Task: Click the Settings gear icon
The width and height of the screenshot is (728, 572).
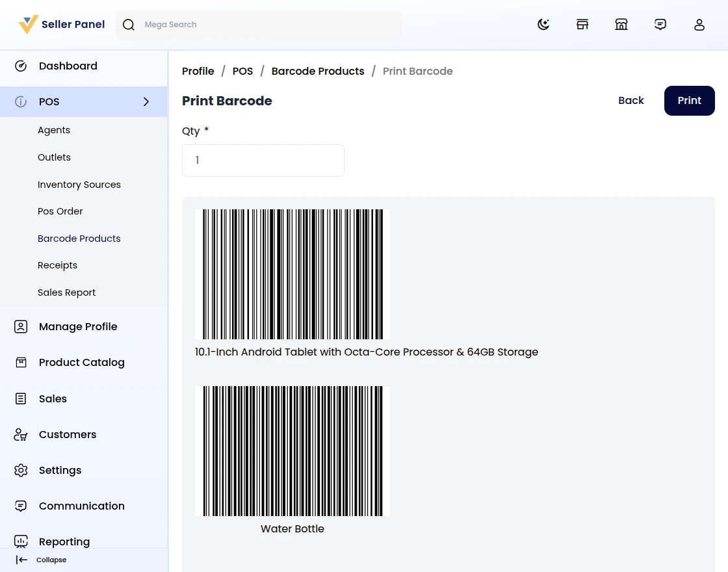Action: (x=21, y=471)
